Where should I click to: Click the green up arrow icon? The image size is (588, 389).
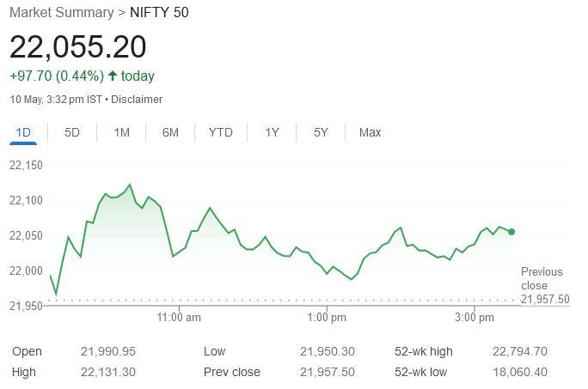coord(113,76)
